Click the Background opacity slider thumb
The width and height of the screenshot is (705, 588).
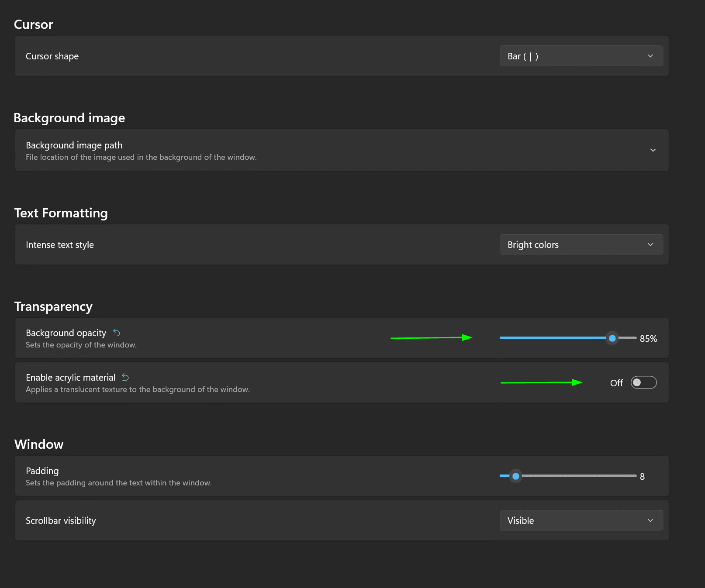[612, 338]
